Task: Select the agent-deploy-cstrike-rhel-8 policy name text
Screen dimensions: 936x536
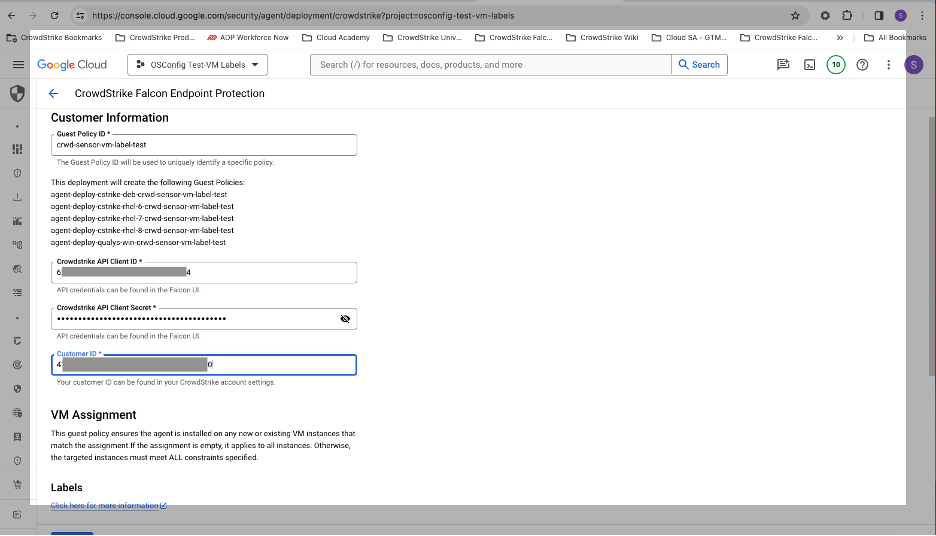Action: pos(142,230)
